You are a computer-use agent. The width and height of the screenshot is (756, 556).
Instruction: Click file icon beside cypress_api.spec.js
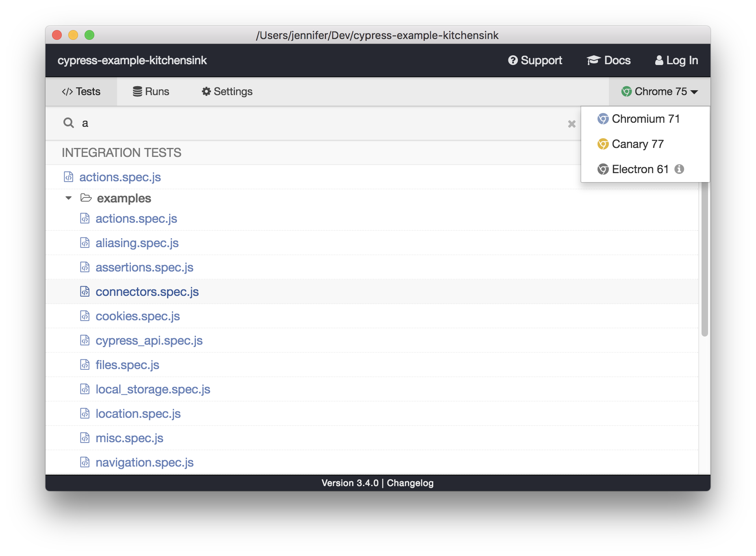pos(85,340)
